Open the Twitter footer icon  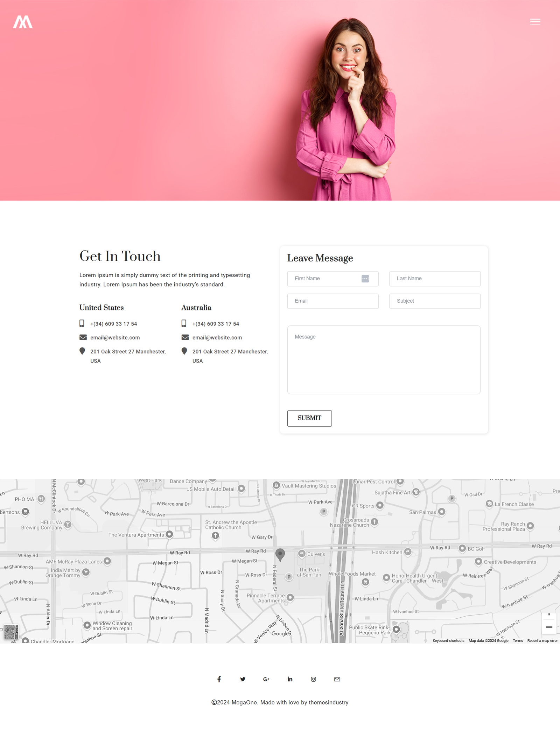[243, 679]
